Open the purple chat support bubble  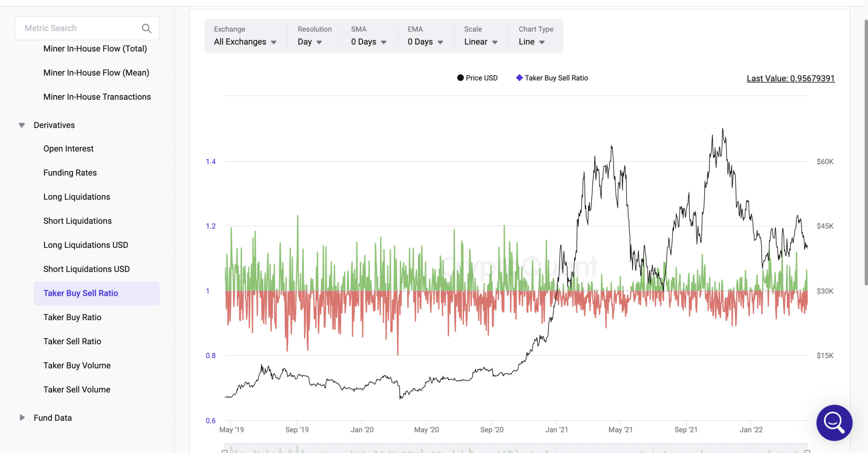834,422
